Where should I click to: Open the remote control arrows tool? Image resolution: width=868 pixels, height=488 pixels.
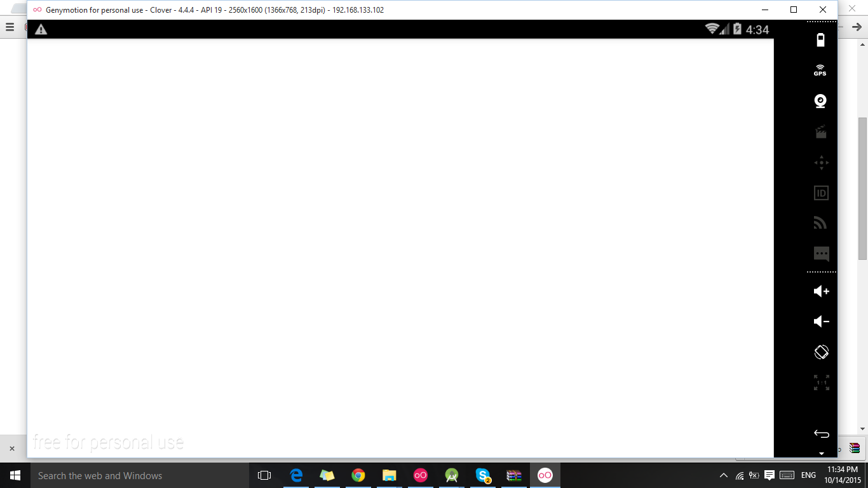(x=821, y=163)
